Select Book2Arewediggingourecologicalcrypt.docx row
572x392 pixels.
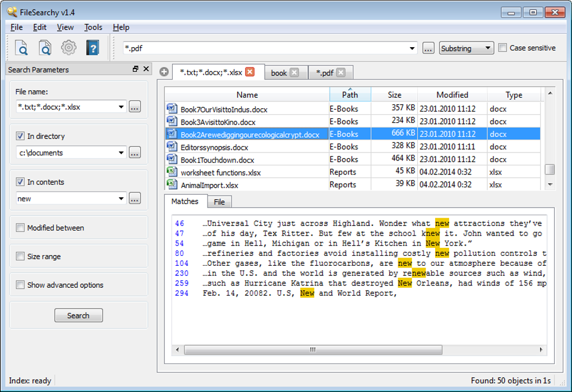[353, 134]
